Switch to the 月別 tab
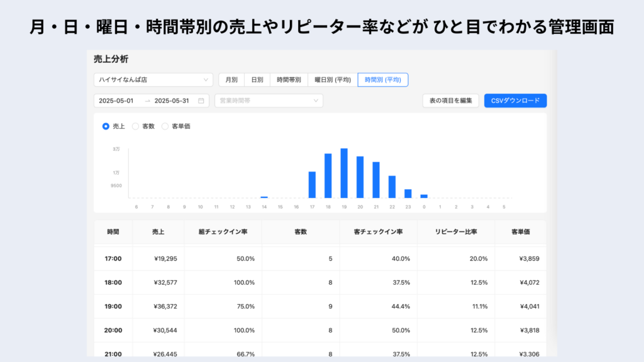Viewport: 644px width, 362px height. 232,79
